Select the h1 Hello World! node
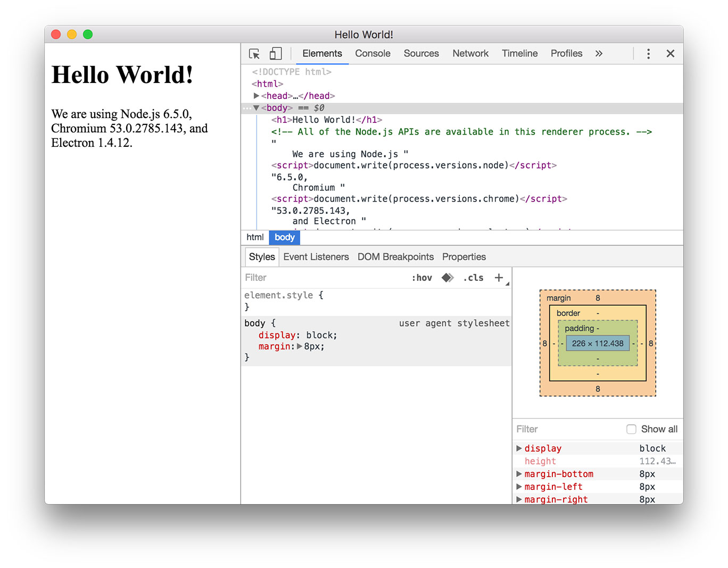Image resolution: width=728 pixels, height=568 pixels. pos(327,120)
